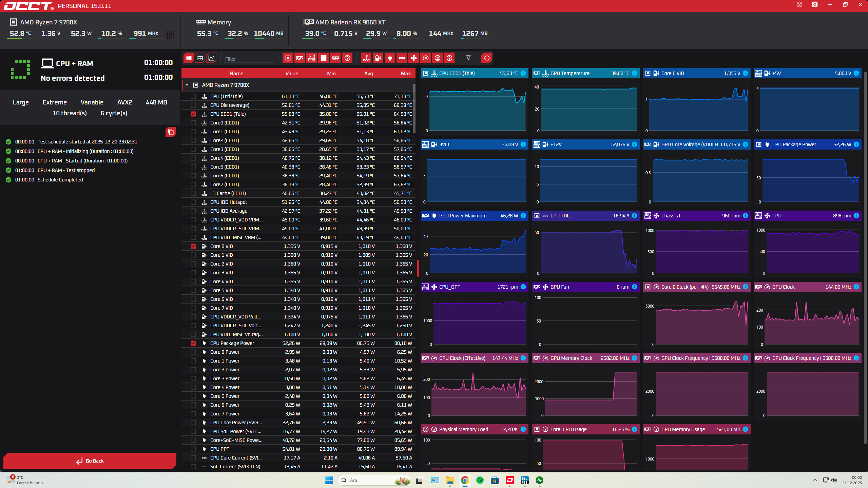Screen dimensions: 868x488
Task: Take a screenshot with the camera icon
Action: tap(814, 5)
